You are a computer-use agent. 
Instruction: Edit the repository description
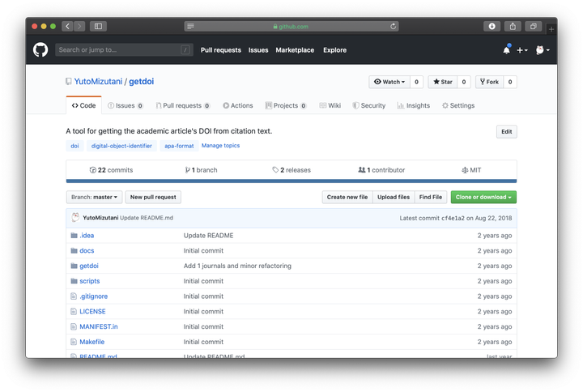[506, 132]
